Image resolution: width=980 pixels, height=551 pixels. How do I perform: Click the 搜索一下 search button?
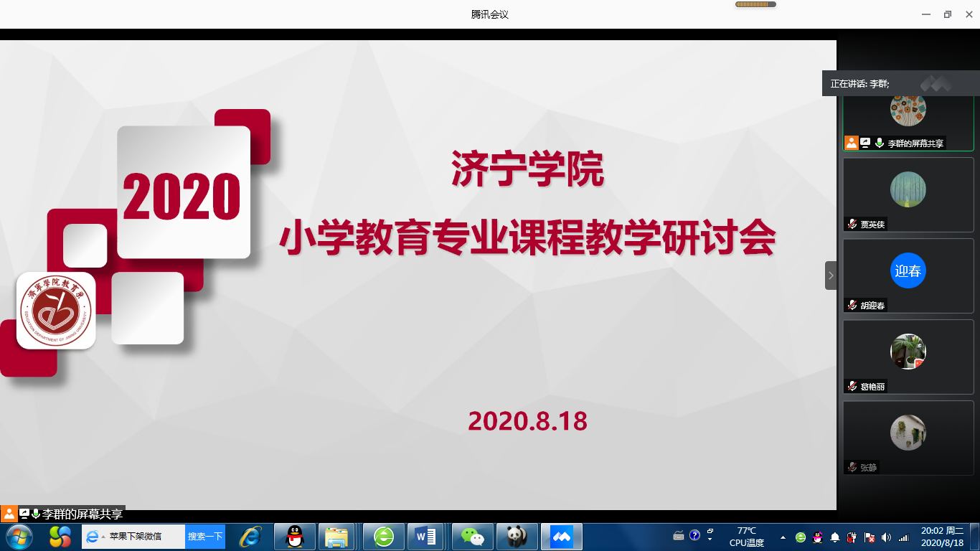click(205, 536)
